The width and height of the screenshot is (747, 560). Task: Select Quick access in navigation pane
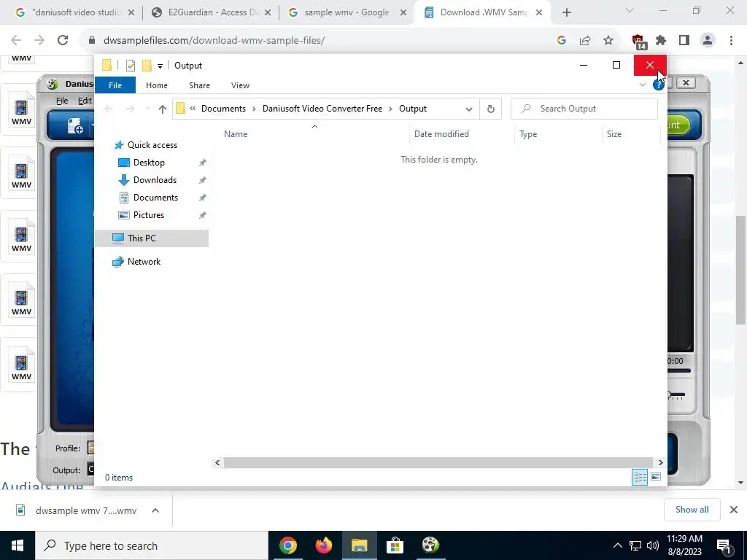pyautogui.click(x=152, y=145)
